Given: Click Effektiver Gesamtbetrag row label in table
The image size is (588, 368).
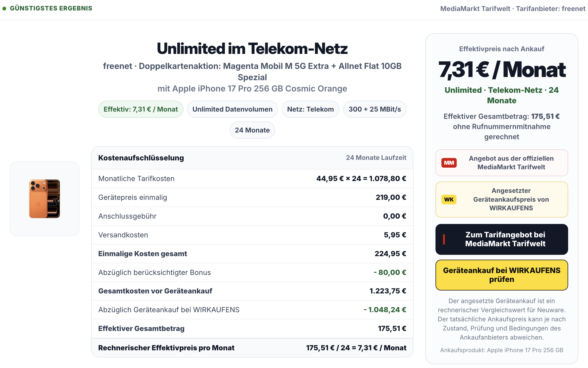Looking at the screenshot, I should 141,329.
